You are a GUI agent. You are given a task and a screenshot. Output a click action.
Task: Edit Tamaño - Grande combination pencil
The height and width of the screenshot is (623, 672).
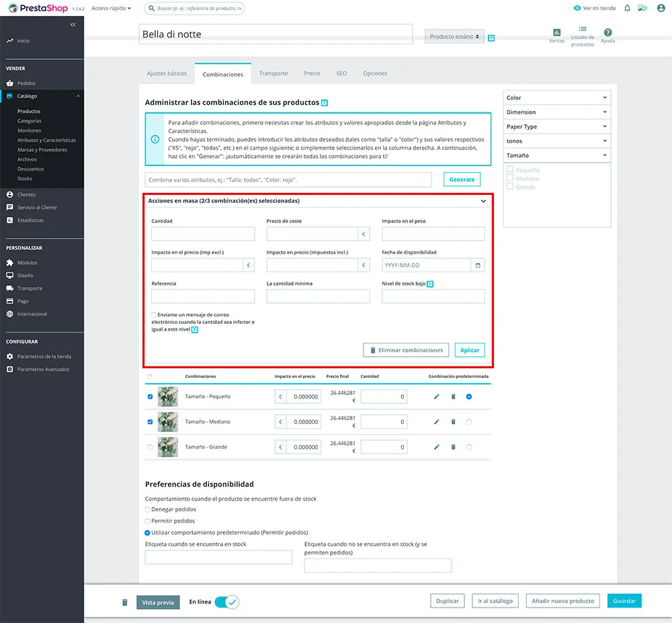[x=436, y=448]
